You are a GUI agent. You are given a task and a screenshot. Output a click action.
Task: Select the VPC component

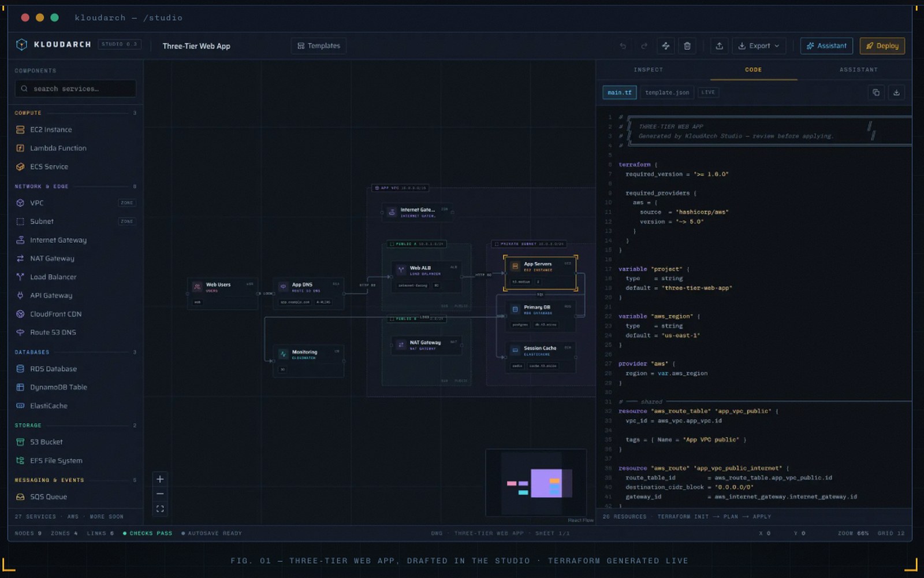(76, 203)
